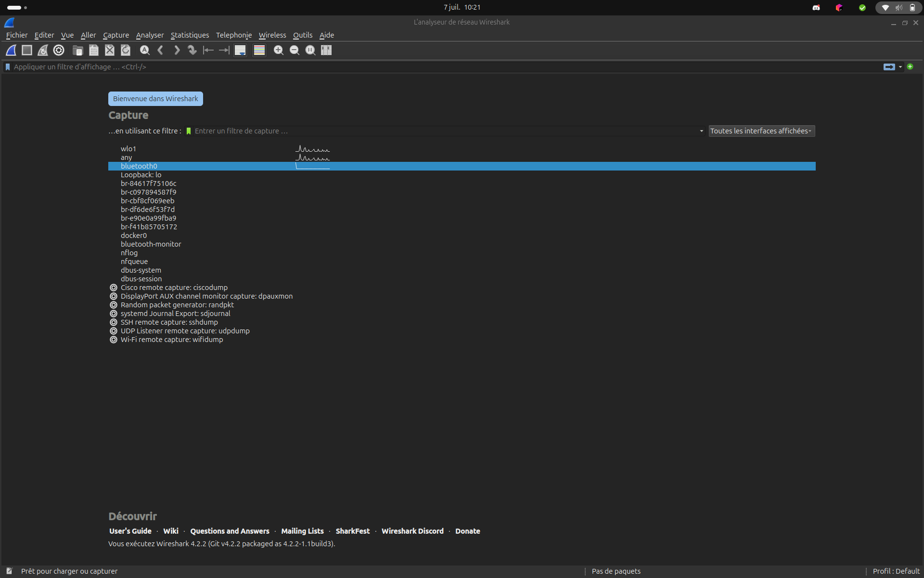Select the wlo1 interface row
Image resolution: width=924 pixels, height=578 pixels.
coord(462,149)
